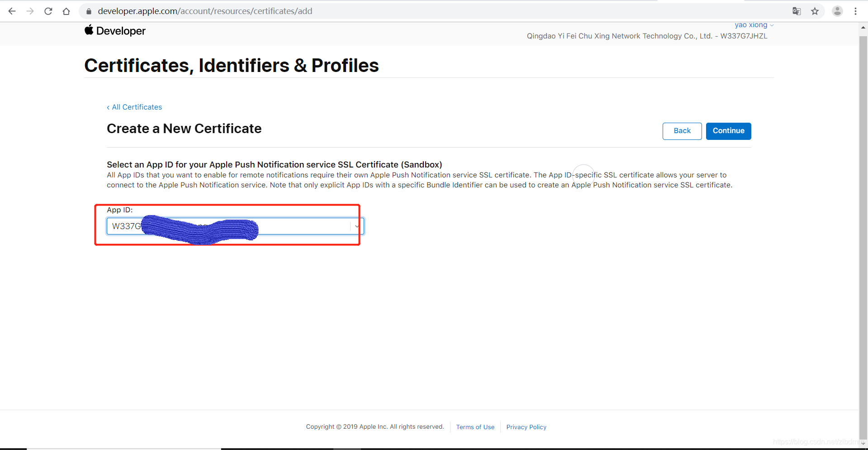Click the blue Continue button

pos(728,131)
